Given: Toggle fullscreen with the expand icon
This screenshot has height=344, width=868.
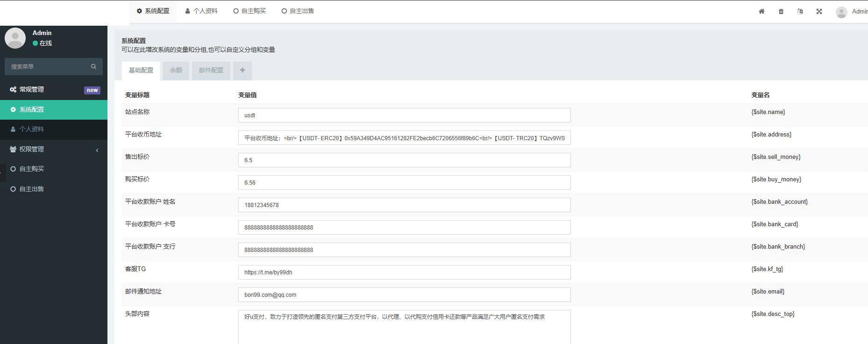Looking at the screenshot, I should (819, 12).
